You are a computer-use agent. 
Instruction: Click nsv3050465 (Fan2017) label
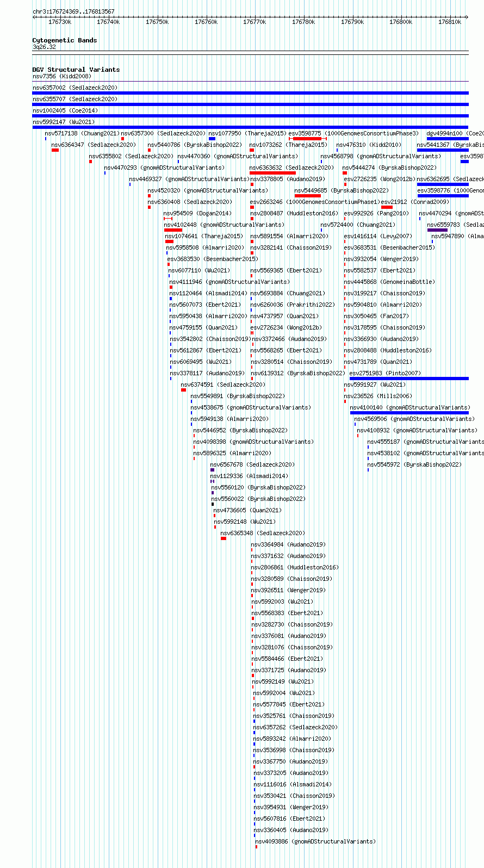[376, 317]
